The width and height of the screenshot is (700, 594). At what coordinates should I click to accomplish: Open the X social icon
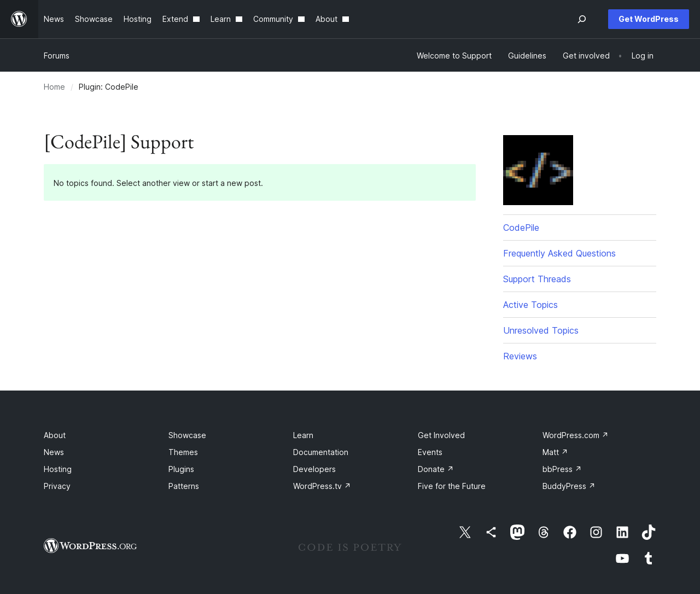pos(465,532)
